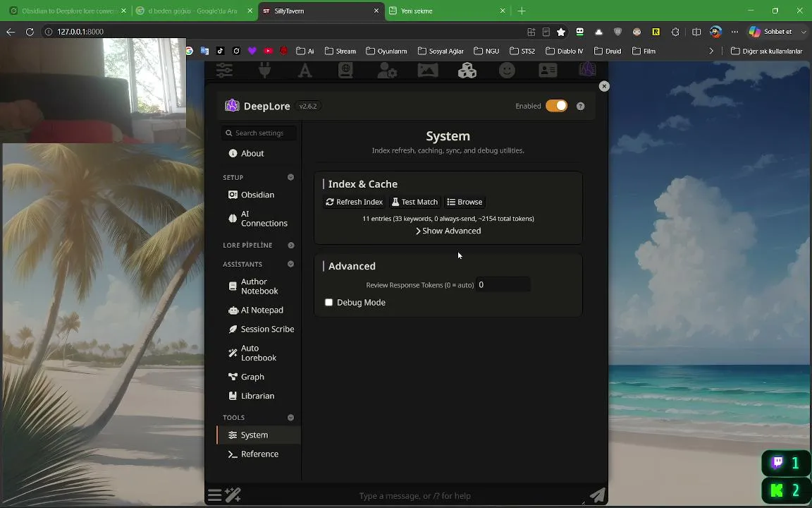812x508 pixels.
Task: Open the chat options hamburger menu
Action: (x=214, y=495)
